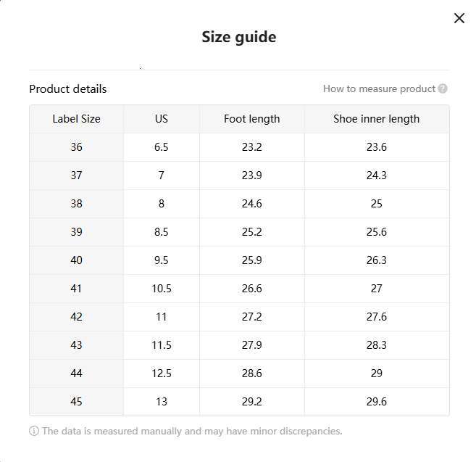
Task: Select foot length 23.9 cell
Action: pos(251,176)
